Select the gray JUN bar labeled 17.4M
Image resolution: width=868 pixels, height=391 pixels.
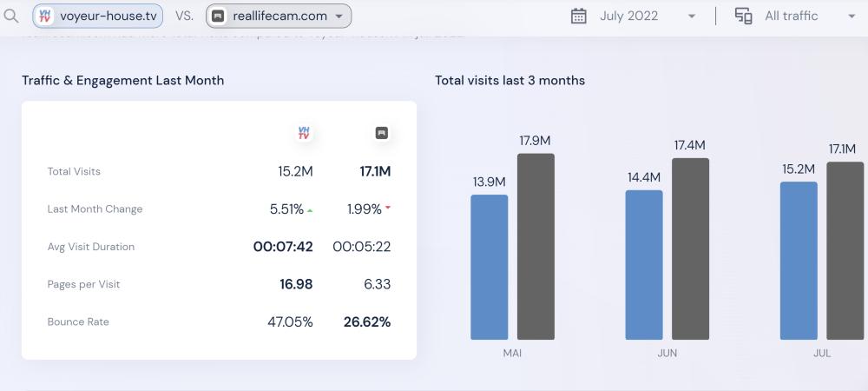(x=690, y=249)
